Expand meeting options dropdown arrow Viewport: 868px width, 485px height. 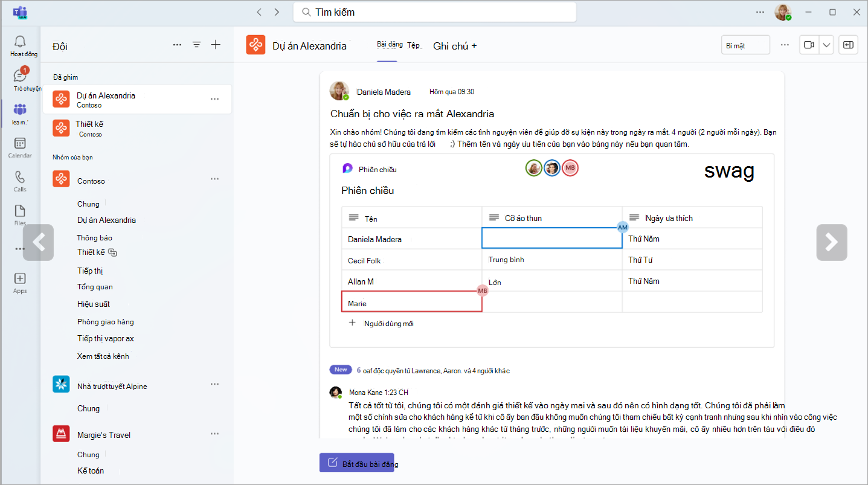[x=826, y=45]
